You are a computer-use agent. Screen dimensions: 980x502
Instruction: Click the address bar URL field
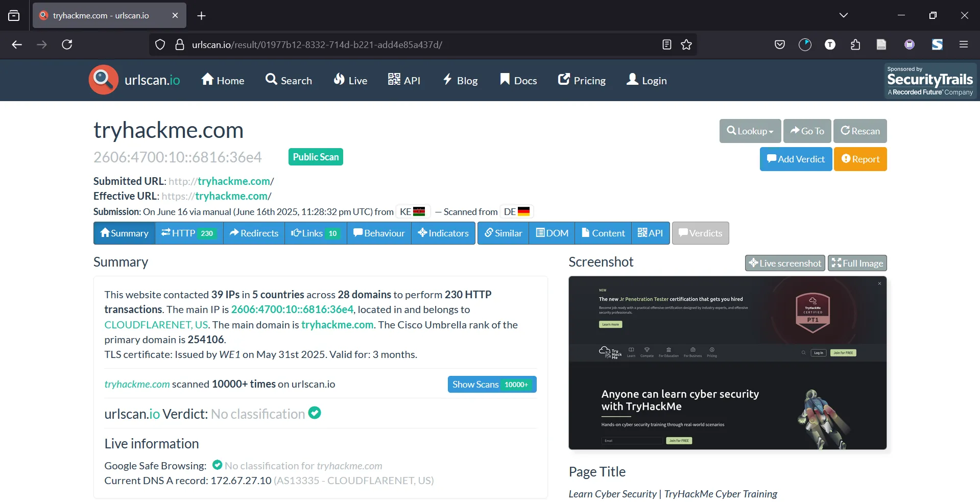(x=423, y=44)
